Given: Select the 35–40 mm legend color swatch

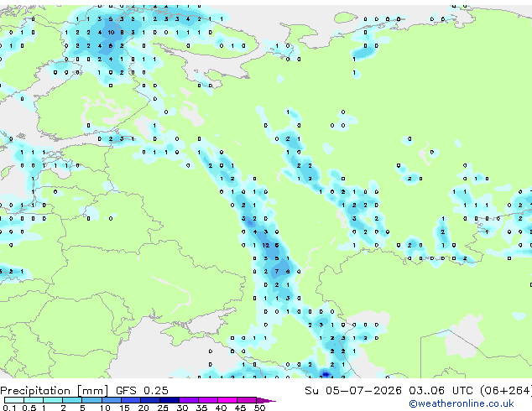Looking at the screenshot, I should point(208,400).
